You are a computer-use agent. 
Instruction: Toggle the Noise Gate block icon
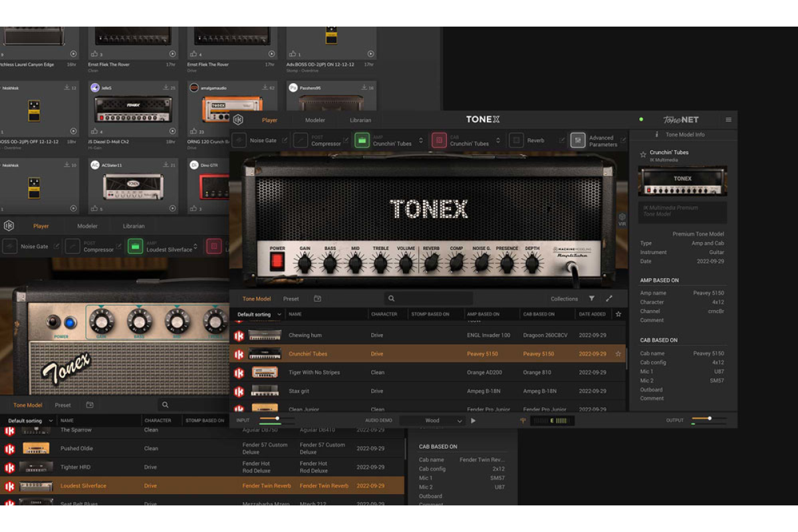coord(239,140)
